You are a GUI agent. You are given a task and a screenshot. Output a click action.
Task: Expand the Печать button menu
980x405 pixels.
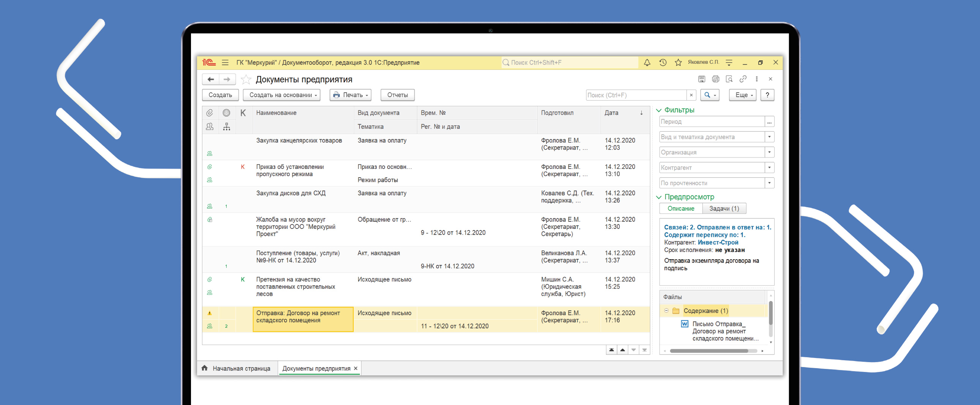(350, 95)
